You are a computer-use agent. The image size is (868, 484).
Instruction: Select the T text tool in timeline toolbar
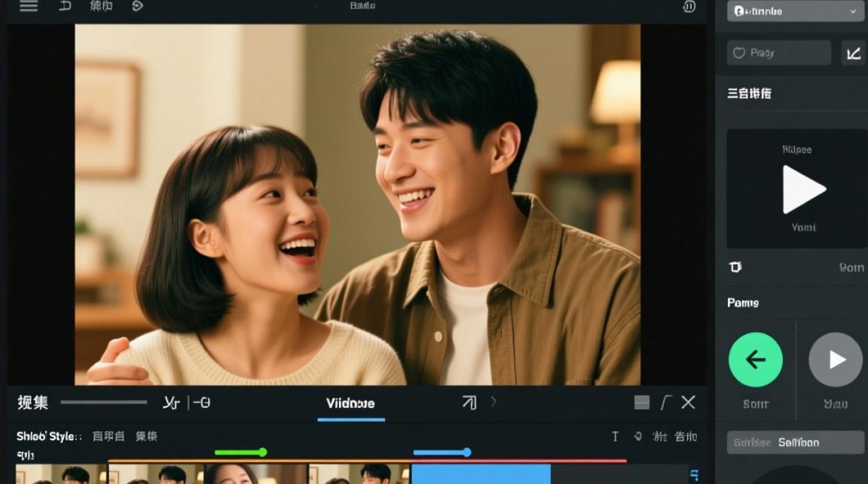(x=615, y=437)
